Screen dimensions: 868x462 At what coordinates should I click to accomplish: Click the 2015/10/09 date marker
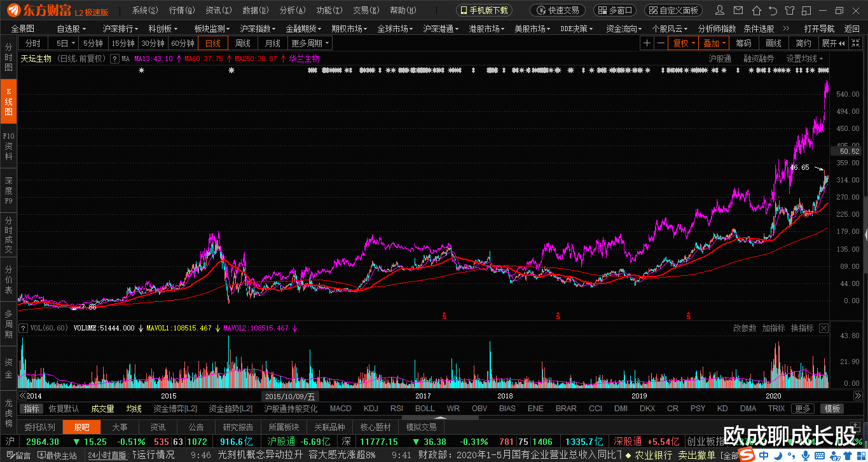(x=290, y=397)
